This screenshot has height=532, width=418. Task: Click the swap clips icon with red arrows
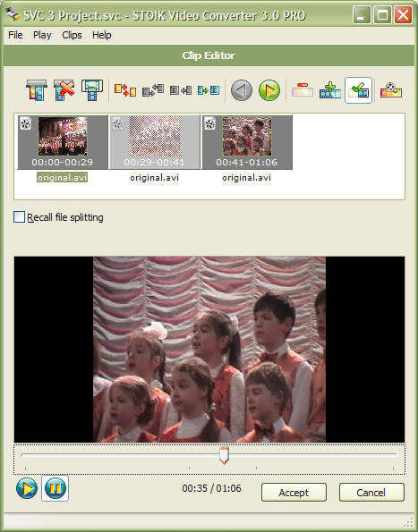tap(125, 90)
